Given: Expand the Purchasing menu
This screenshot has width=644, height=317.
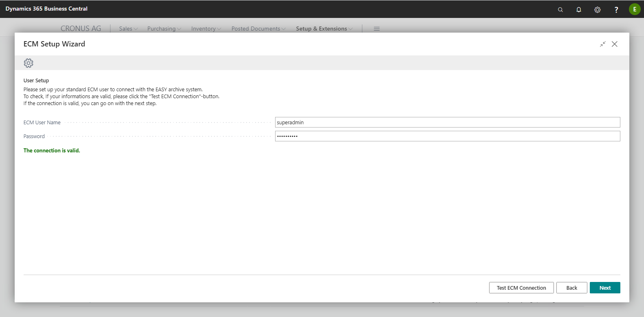Looking at the screenshot, I should click(164, 29).
